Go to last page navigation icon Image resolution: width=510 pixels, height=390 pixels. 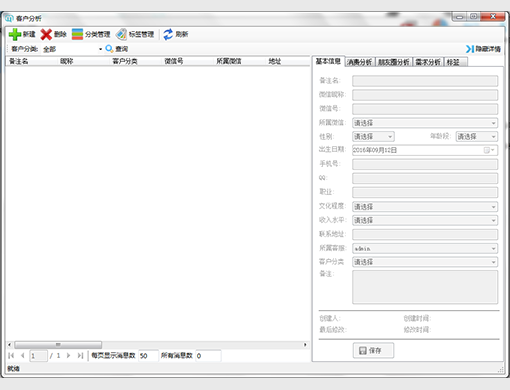pos(80,356)
